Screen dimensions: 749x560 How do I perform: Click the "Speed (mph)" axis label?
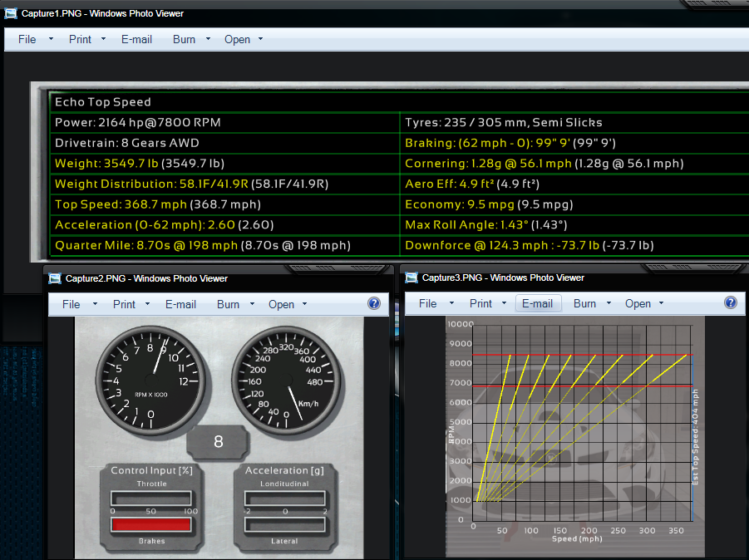pyautogui.click(x=577, y=539)
